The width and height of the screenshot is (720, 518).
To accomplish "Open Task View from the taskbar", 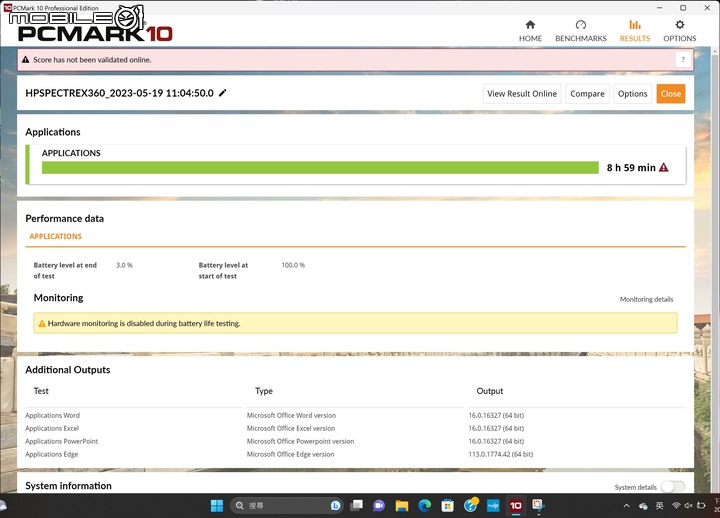I will click(356, 506).
